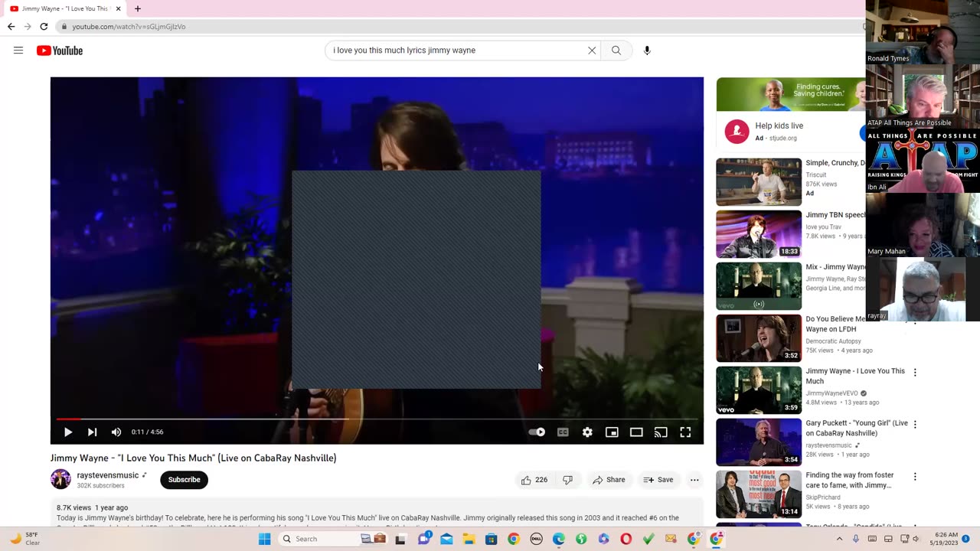Click the browser address bar URL
The width and height of the screenshot is (980, 551).
pyautogui.click(x=129, y=27)
